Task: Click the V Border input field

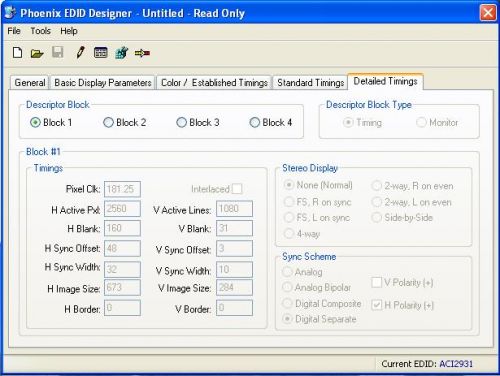Action: click(234, 308)
